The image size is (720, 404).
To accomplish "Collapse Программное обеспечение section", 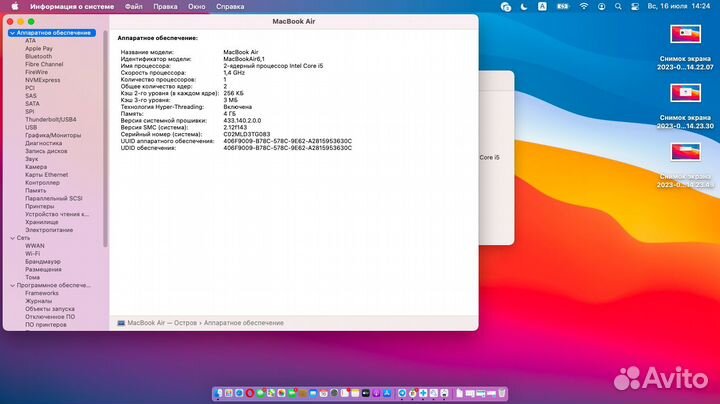I will pos(12,286).
